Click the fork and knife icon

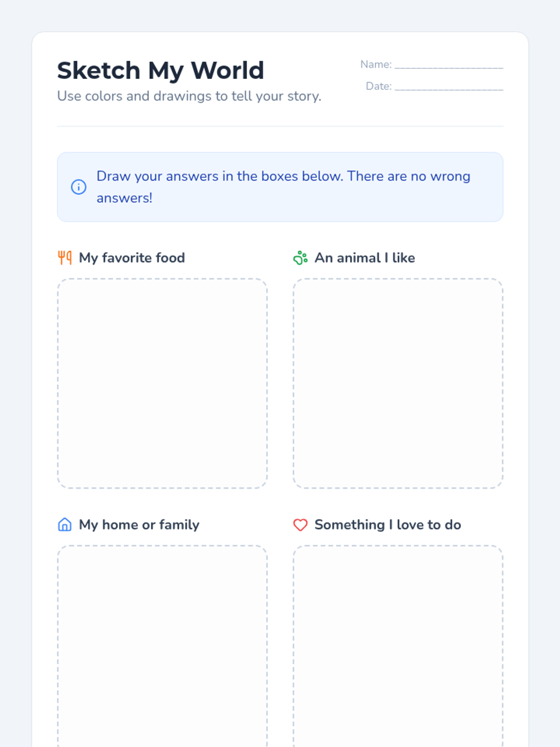tap(65, 258)
